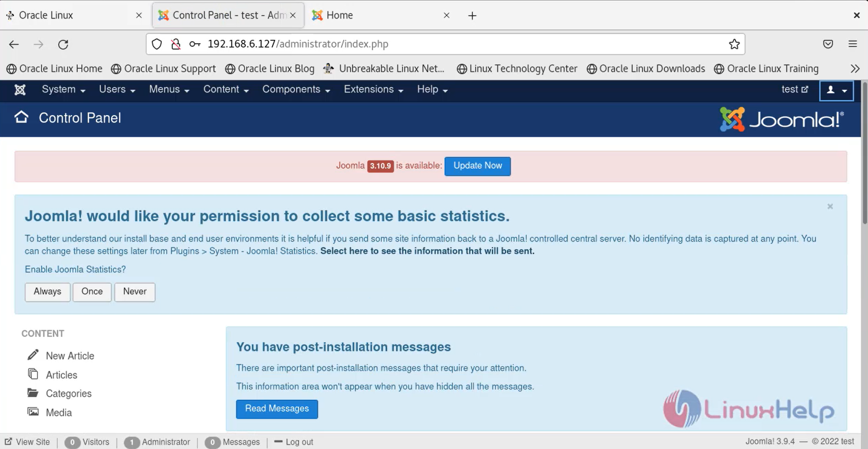Click the Messages count in status bar

pos(232,442)
